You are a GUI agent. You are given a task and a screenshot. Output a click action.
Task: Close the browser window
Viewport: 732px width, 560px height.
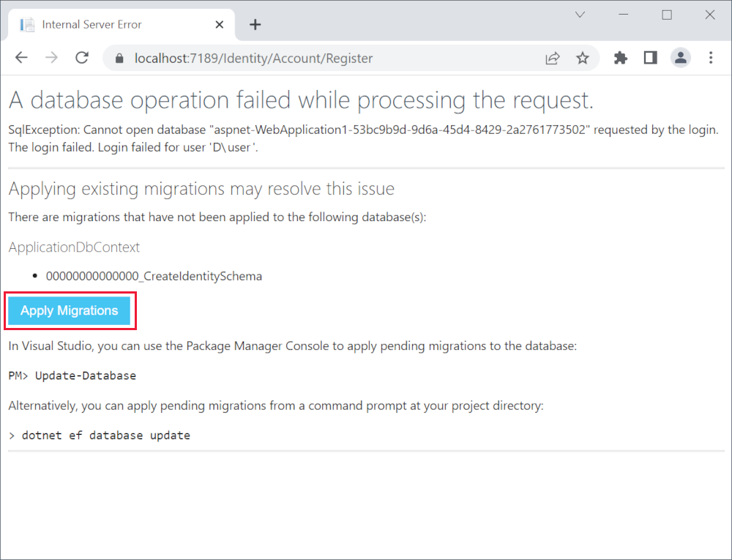709,14
